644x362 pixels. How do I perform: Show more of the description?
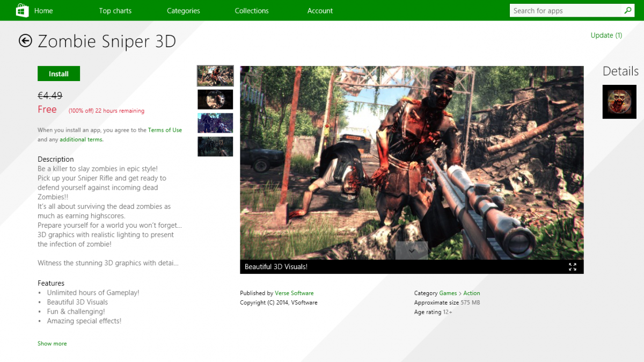tap(52, 344)
